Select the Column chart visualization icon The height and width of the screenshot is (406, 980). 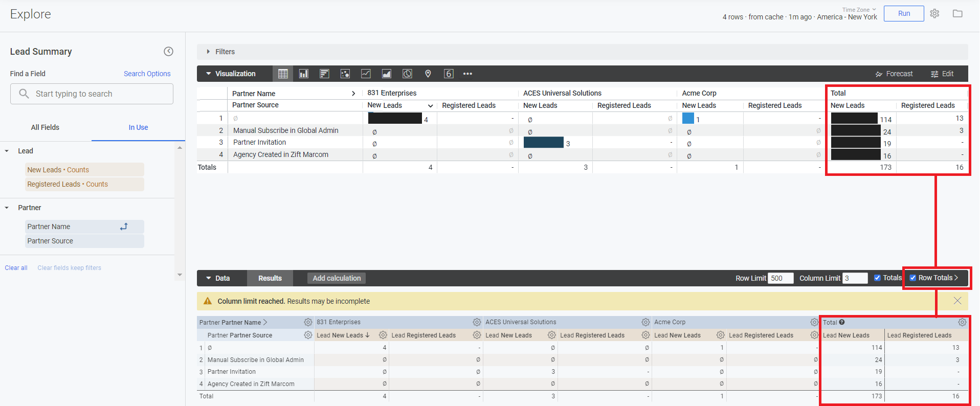(x=304, y=74)
